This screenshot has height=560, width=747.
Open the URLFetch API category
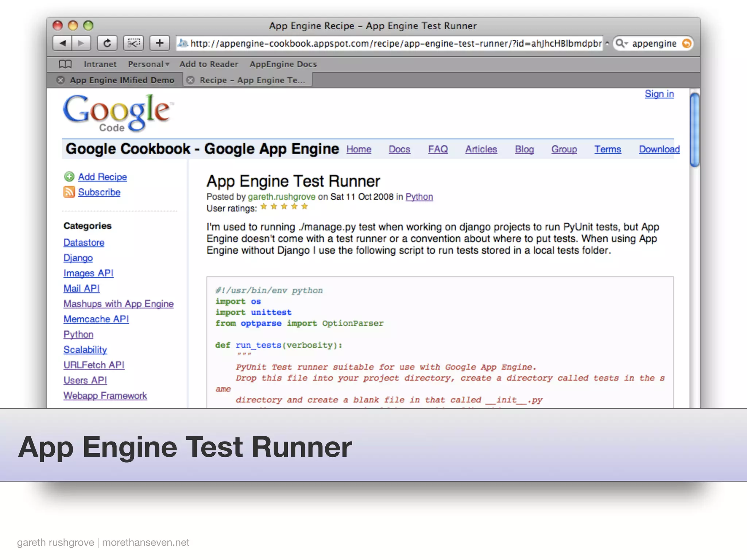click(94, 365)
